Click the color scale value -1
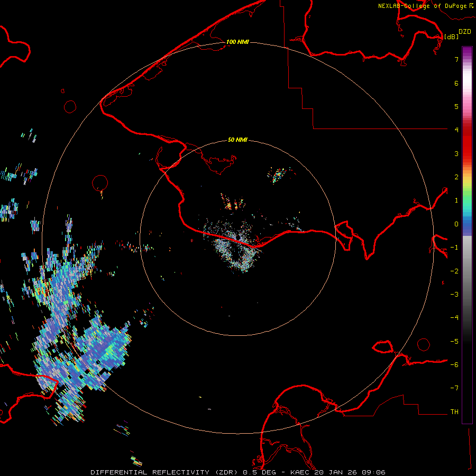The width and height of the screenshot is (476, 476). click(454, 248)
